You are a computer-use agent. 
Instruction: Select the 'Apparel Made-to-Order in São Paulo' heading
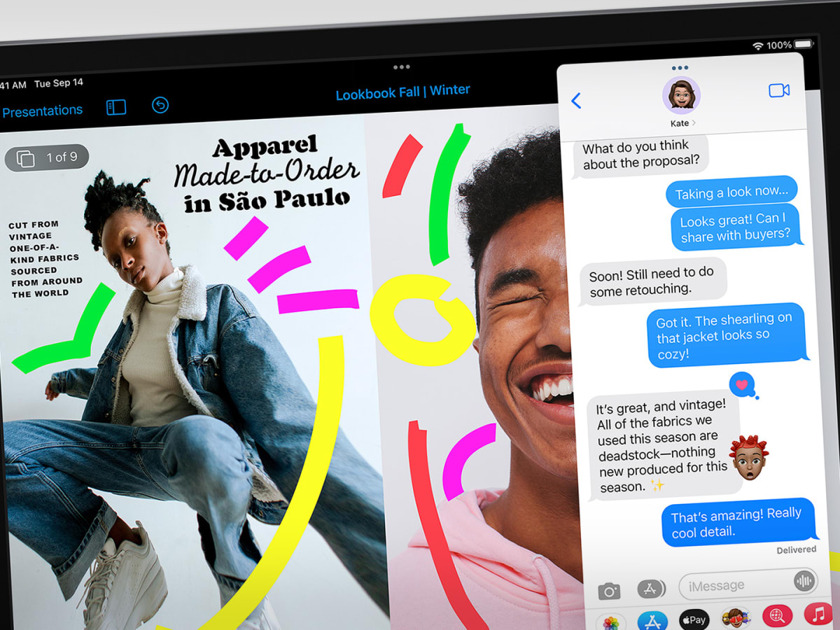(x=267, y=174)
